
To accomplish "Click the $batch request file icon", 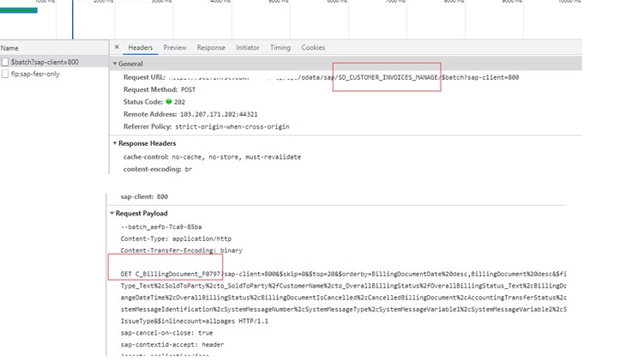I will pos(5,63).
